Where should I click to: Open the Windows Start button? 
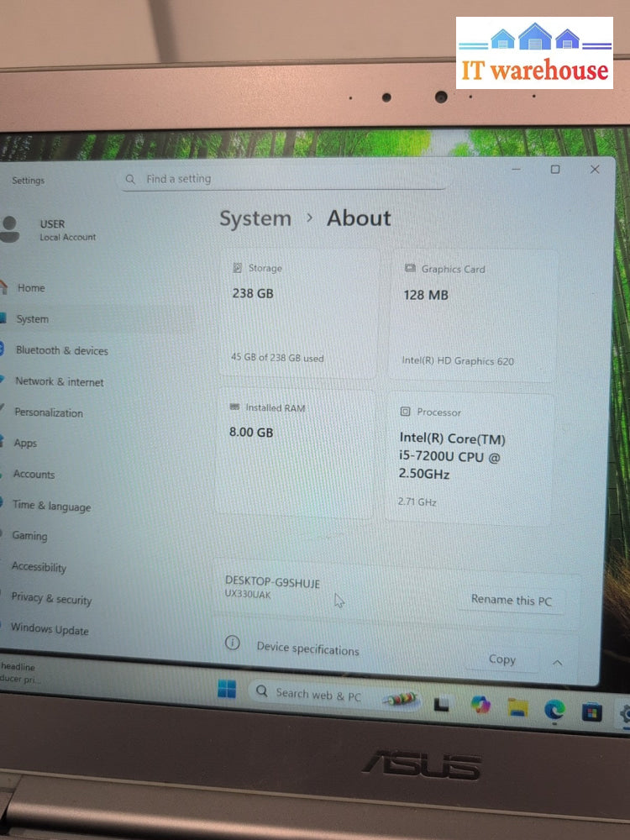pos(227,689)
